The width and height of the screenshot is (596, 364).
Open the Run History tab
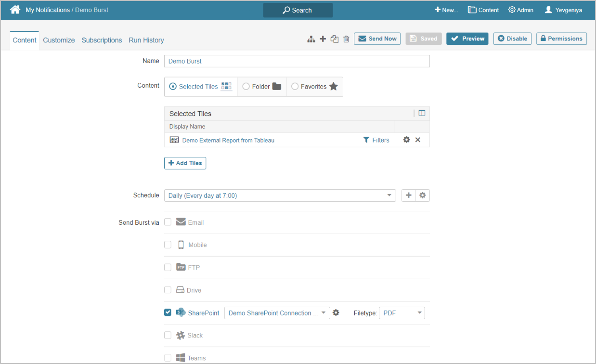click(146, 40)
